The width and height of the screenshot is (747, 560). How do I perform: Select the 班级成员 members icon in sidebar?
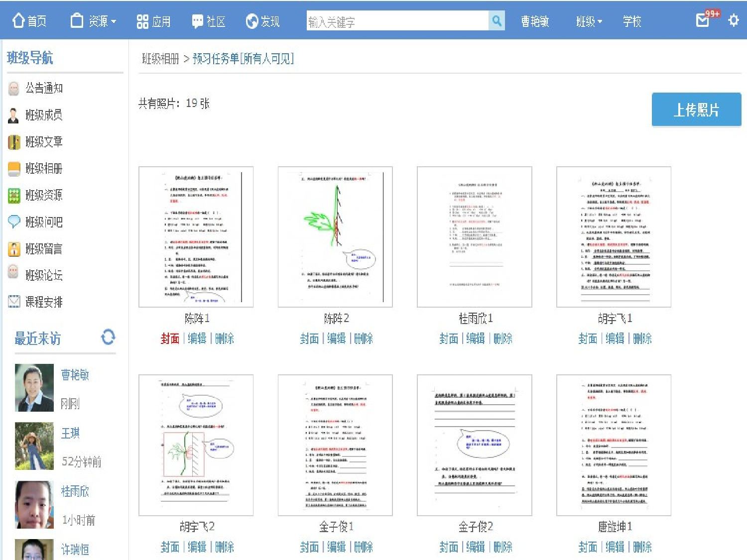[13, 115]
